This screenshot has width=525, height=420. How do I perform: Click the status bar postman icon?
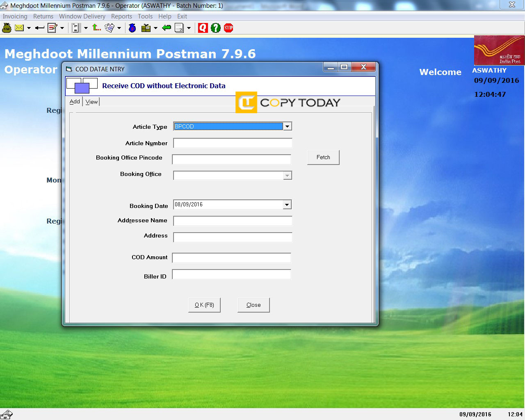point(7,414)
